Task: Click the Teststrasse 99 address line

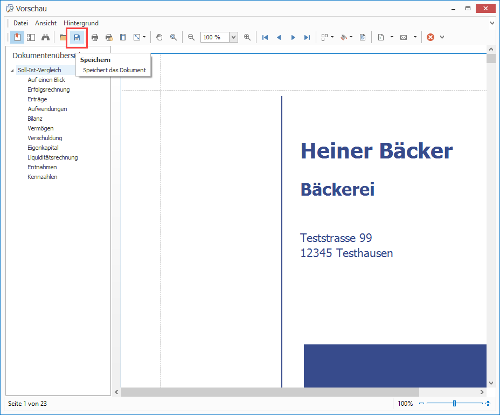Action: [x=336, y=238]
